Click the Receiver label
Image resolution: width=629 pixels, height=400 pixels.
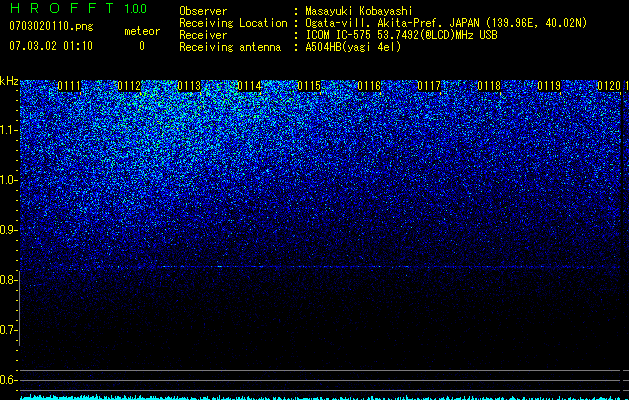[203, 35]
